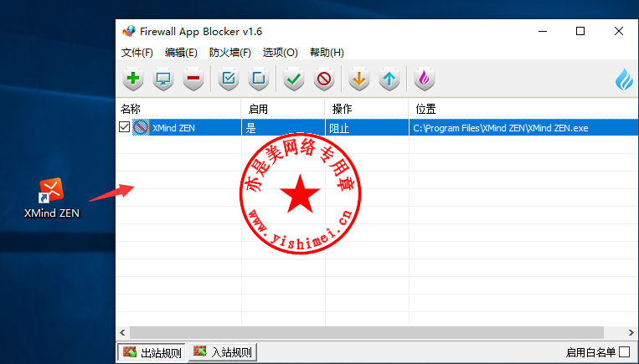Open the 编辑(E) menu
Screen dimensions: 639x364
[181, 53]
